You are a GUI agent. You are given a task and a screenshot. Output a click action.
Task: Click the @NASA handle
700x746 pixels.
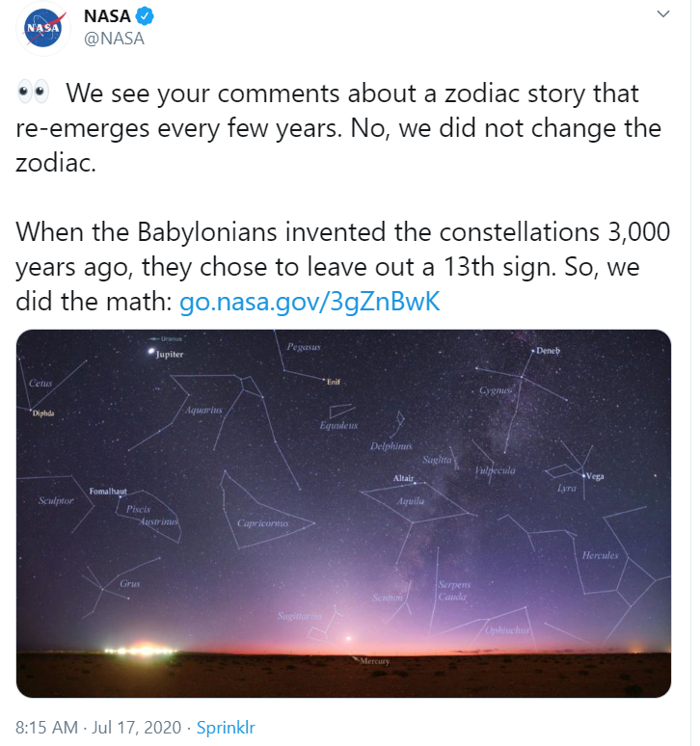[115, 40]
